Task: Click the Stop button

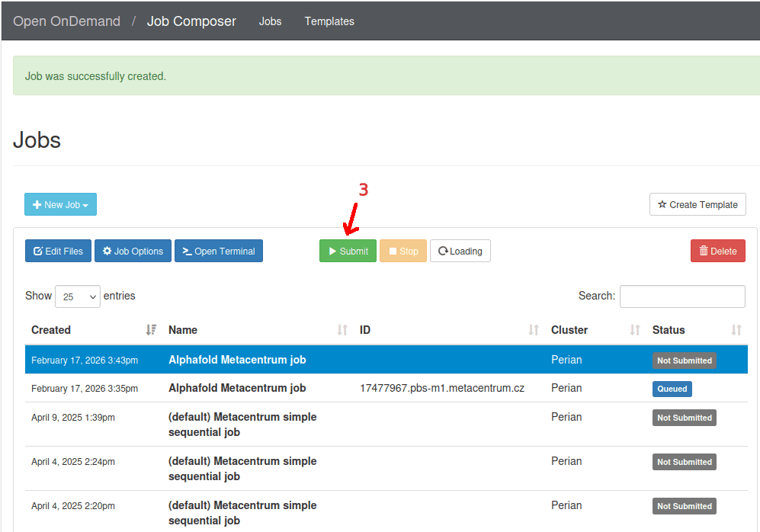Action: click(402, 251)
